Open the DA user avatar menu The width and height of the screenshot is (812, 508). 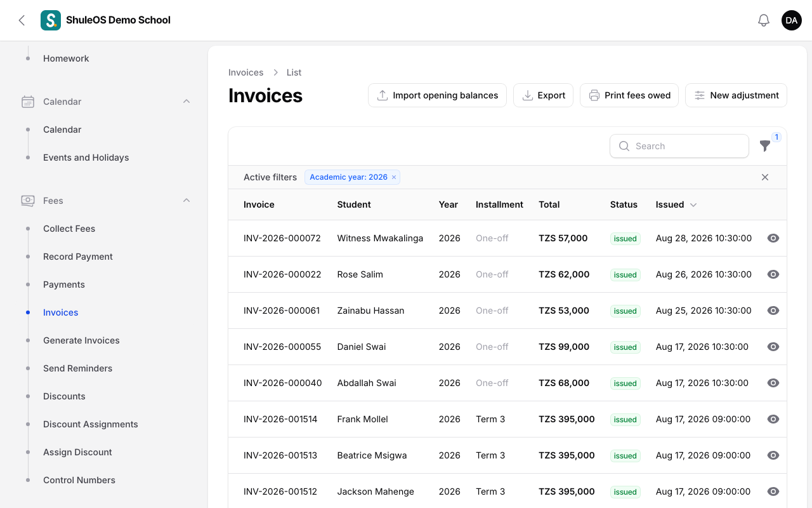pos(792,20)
